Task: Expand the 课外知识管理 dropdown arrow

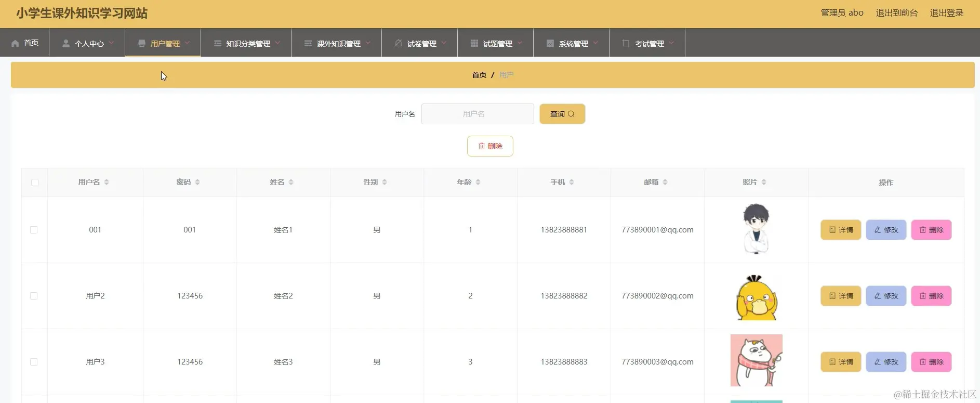Action: point(368,43)
